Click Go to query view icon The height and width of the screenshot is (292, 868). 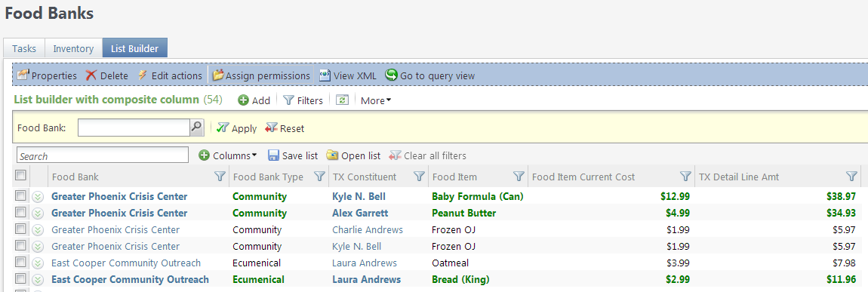coord(392,75)
